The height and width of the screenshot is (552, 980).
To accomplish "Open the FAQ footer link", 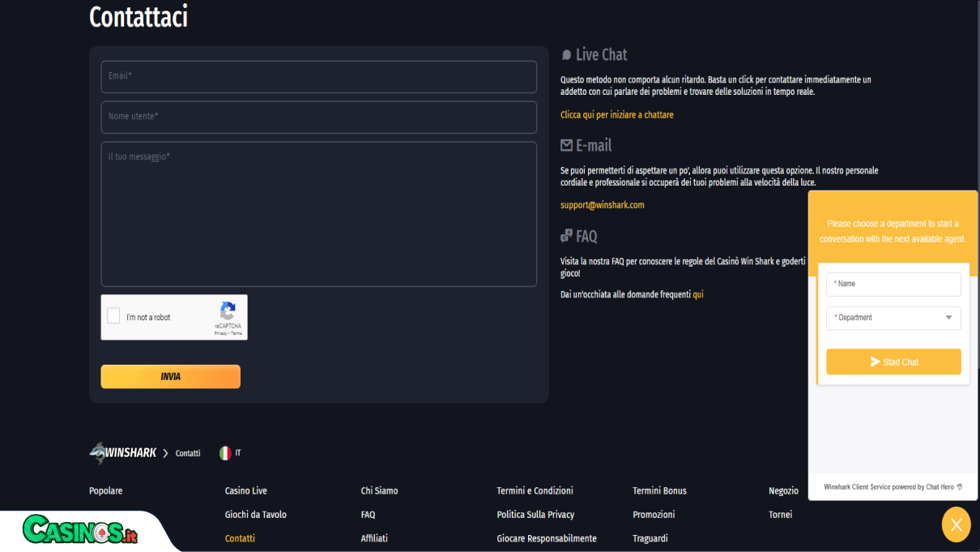I will point(368,515).
